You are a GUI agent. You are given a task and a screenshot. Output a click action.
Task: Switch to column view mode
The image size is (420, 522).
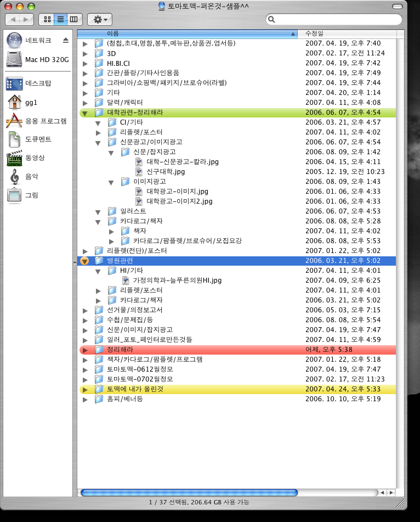(73, 19)
